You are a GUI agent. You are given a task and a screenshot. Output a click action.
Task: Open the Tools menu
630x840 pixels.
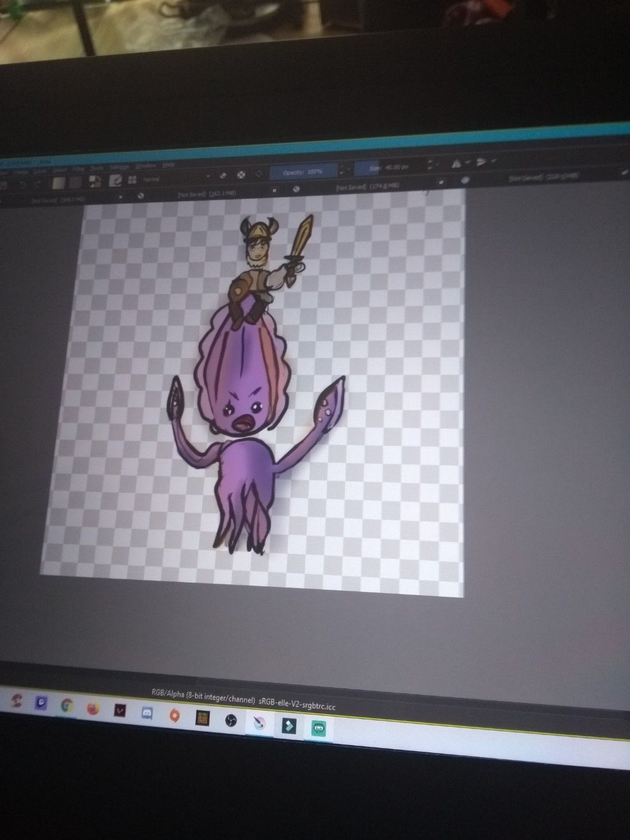(x=96, y=168)
